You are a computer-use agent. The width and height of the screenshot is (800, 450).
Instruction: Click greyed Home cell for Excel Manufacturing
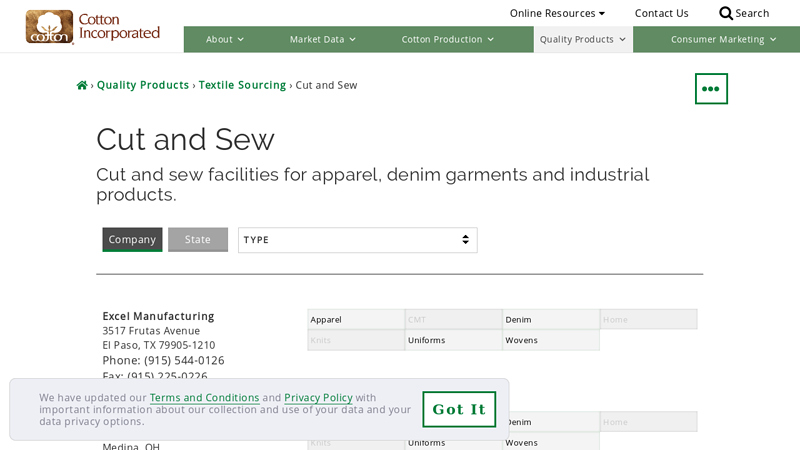coord(648,319)
